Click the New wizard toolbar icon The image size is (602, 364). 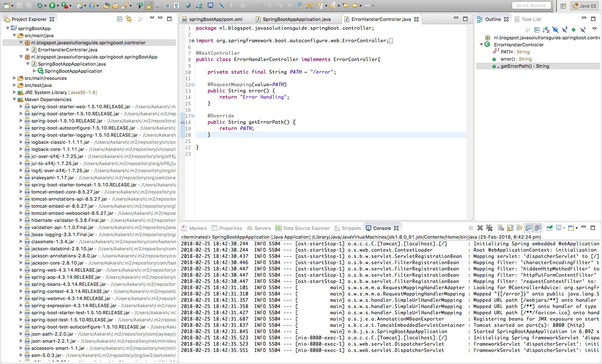(x=6, y=5)
